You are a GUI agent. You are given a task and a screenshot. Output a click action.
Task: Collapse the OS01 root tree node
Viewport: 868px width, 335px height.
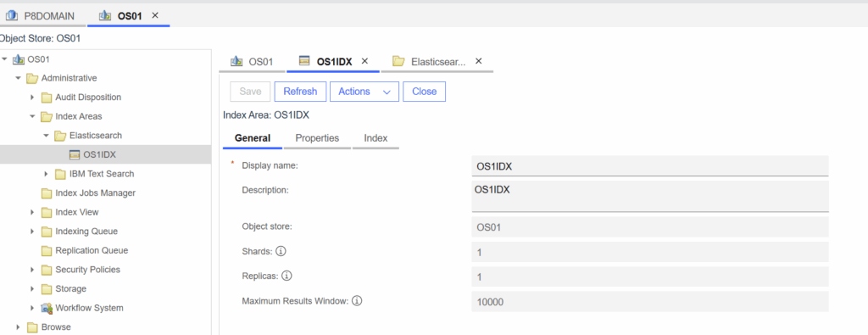4,59
